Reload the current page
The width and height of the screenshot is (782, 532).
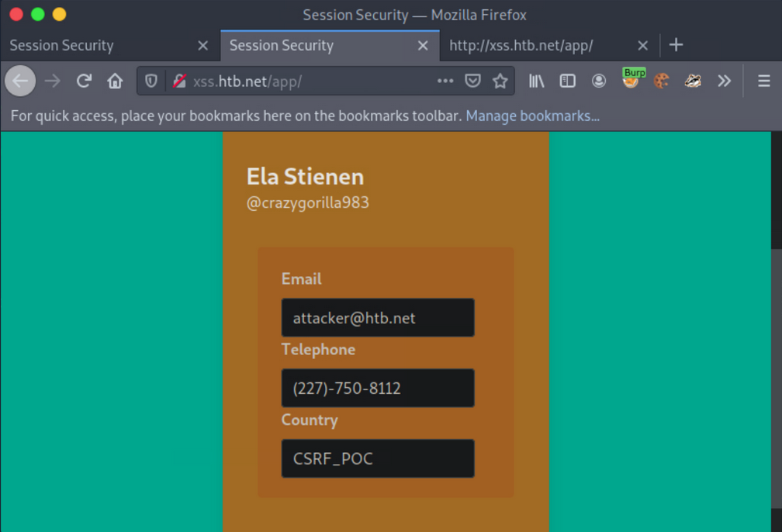84,81
